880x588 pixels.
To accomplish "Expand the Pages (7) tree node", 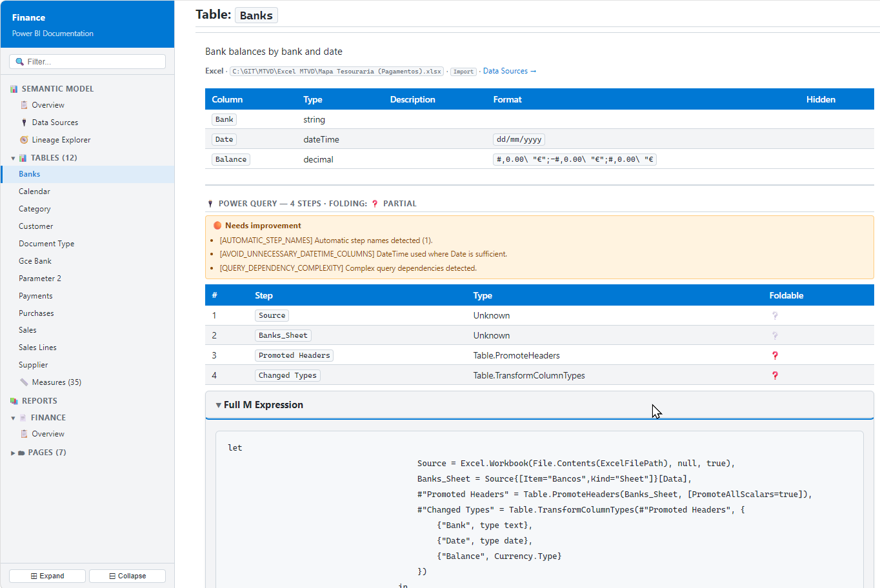I will [x=13, y=453].
